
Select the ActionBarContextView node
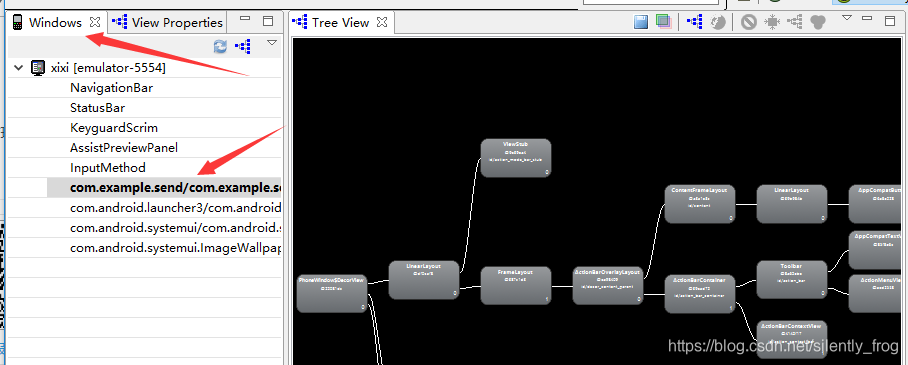(792, 340)
